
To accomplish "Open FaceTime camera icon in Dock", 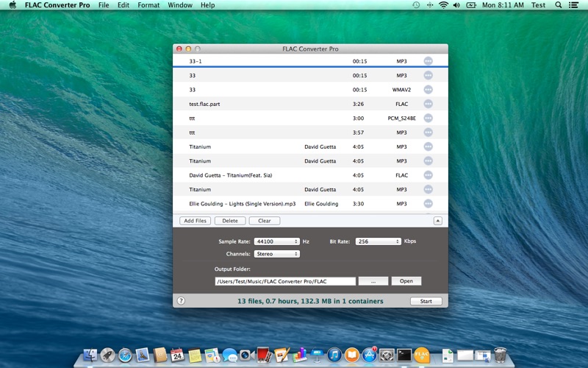I will coord(246,355).
